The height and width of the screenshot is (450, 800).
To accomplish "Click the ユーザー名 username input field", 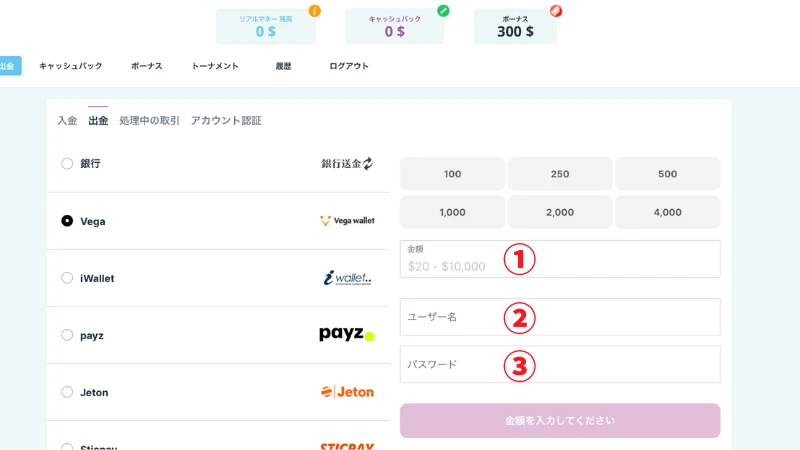I will coord(560,317).
